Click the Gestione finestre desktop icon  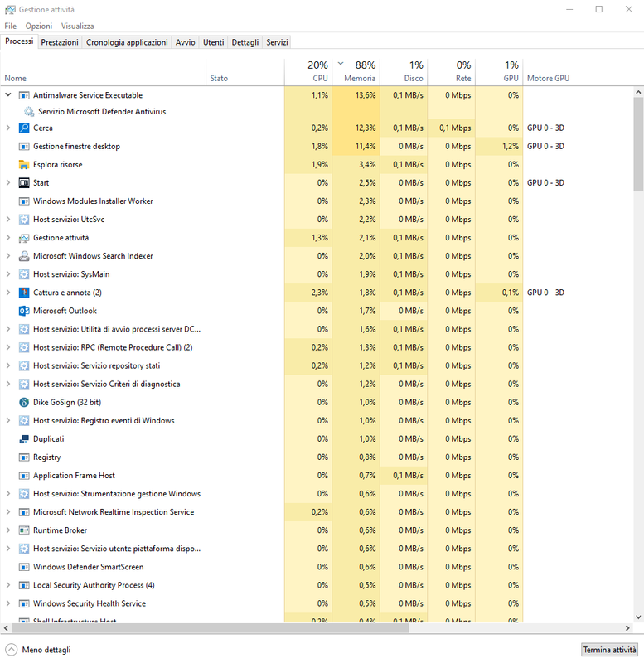tap(24, 147)
